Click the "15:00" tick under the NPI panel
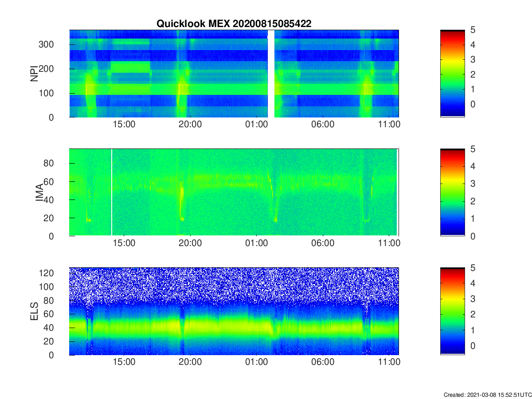532x399 pixels. (124, 125)
